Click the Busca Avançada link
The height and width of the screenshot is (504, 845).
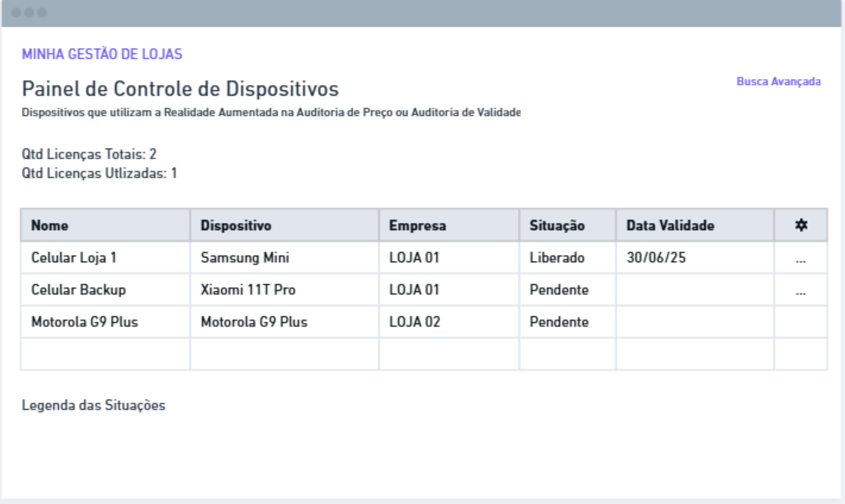pos(778,82)
